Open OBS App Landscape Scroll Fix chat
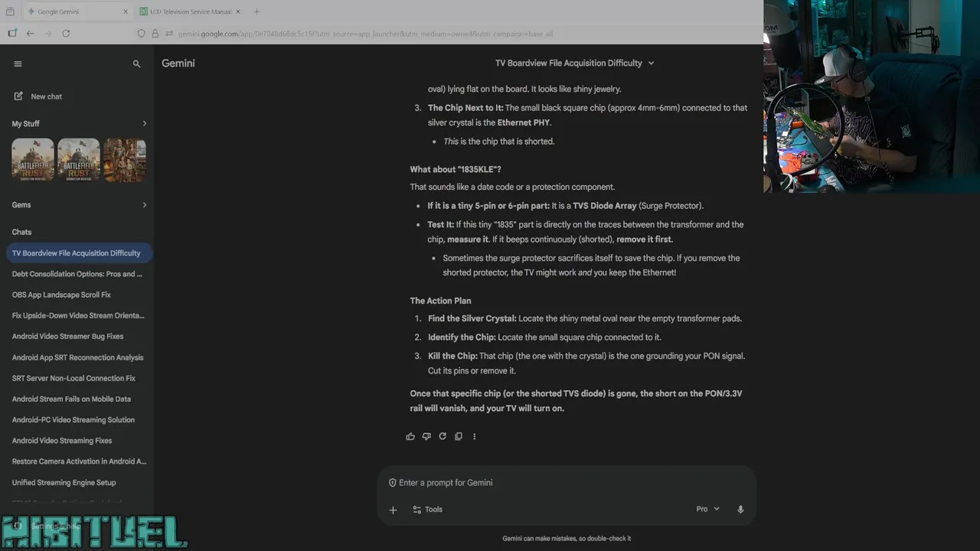 tap(79, 295)
